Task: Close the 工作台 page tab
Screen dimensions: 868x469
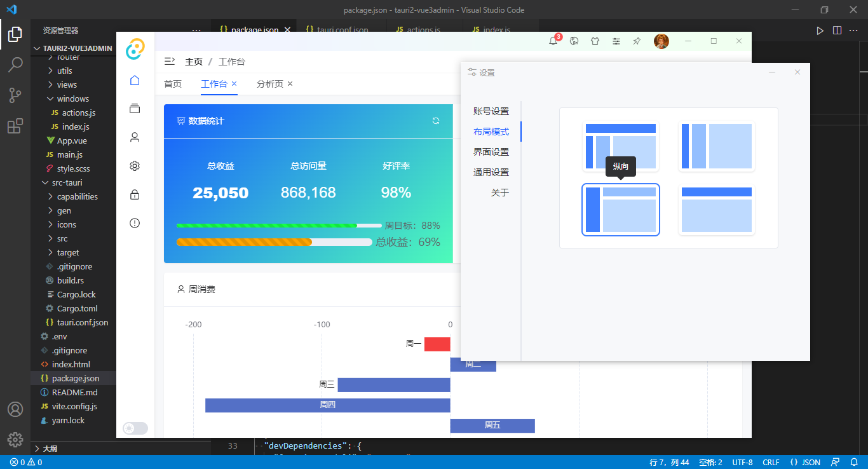Action: coord(233,83)
